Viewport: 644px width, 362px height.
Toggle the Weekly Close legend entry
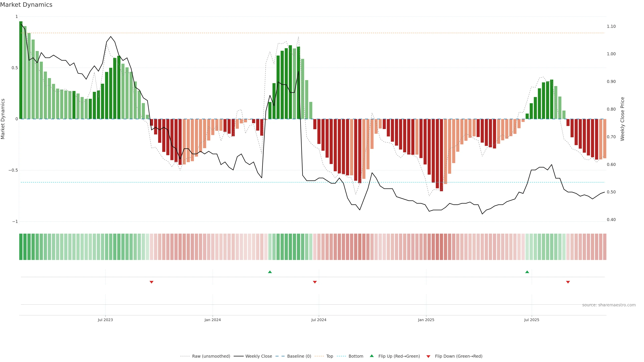[258, 356]
